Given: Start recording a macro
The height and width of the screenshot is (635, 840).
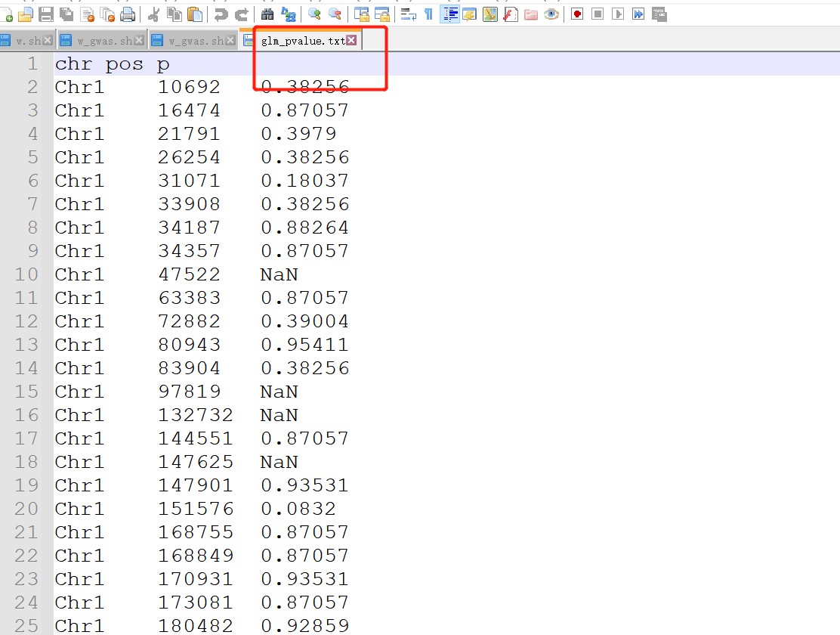Looking at the screenshot, I should coord(577,14).
